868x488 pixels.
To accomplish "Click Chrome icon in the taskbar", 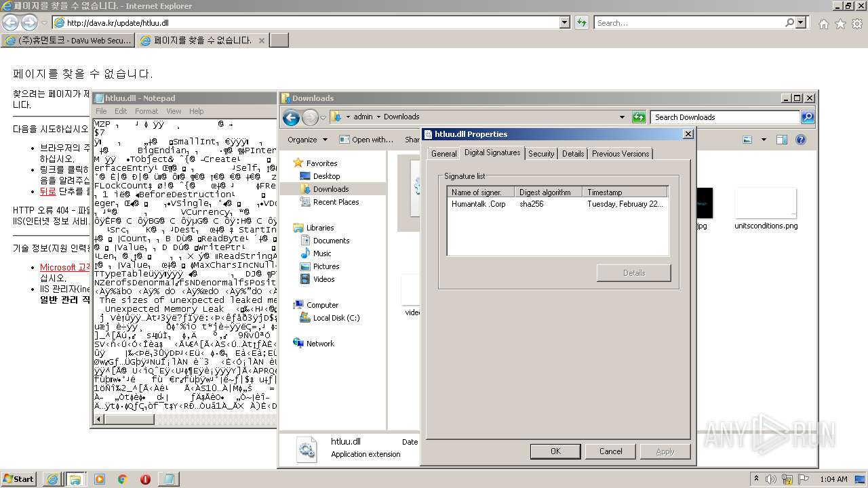I will 122,479.
